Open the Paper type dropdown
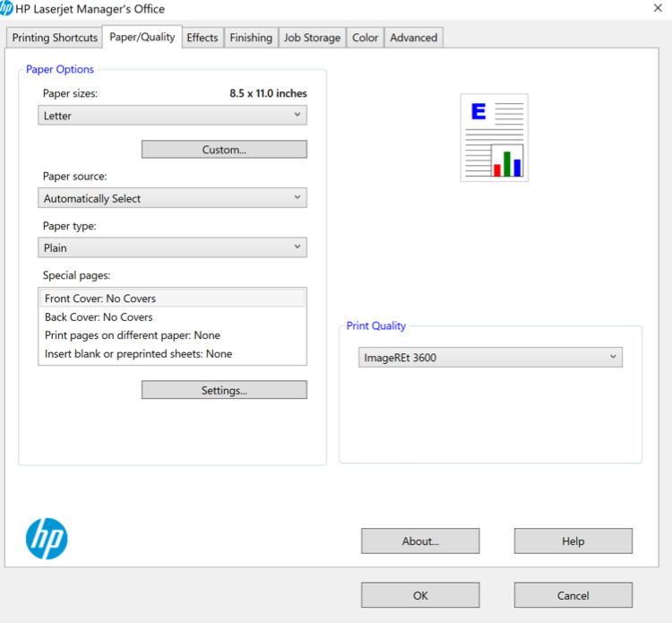 (172, 248)
